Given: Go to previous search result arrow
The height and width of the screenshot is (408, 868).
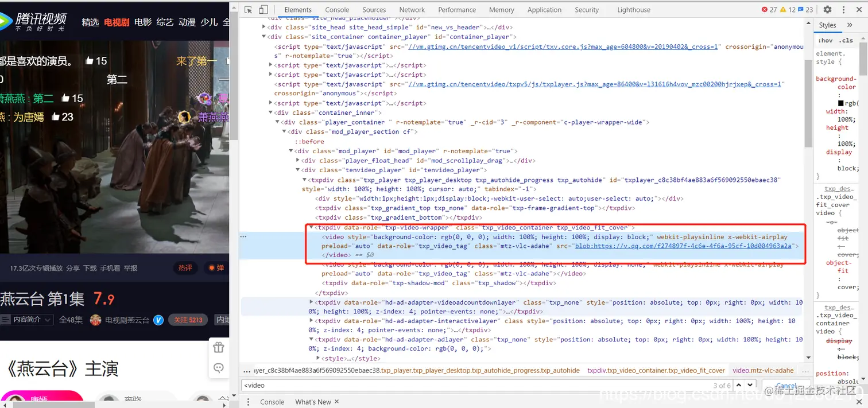Looking at the screenshot, I should 739,386.
